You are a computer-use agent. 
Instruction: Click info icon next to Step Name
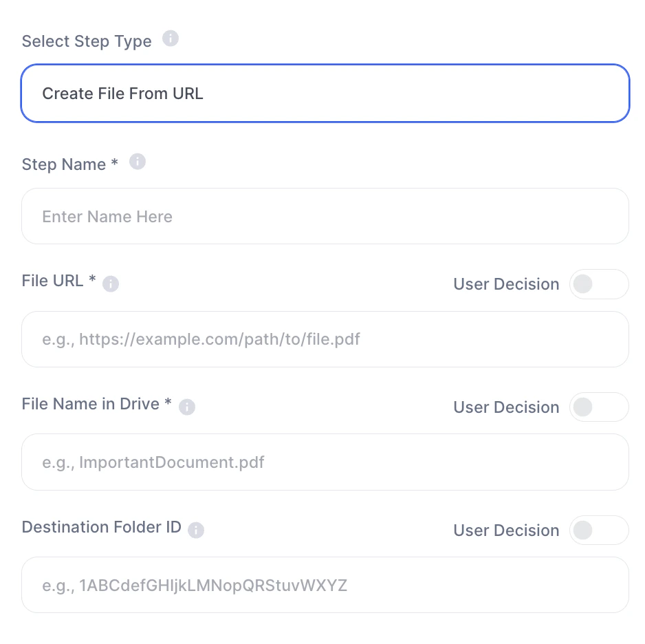click(138, 162)
